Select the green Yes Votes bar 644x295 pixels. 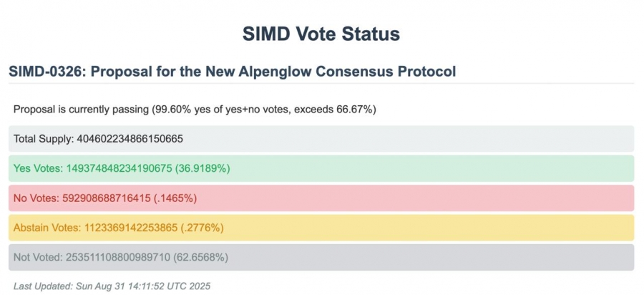click(x=321, y=168)
